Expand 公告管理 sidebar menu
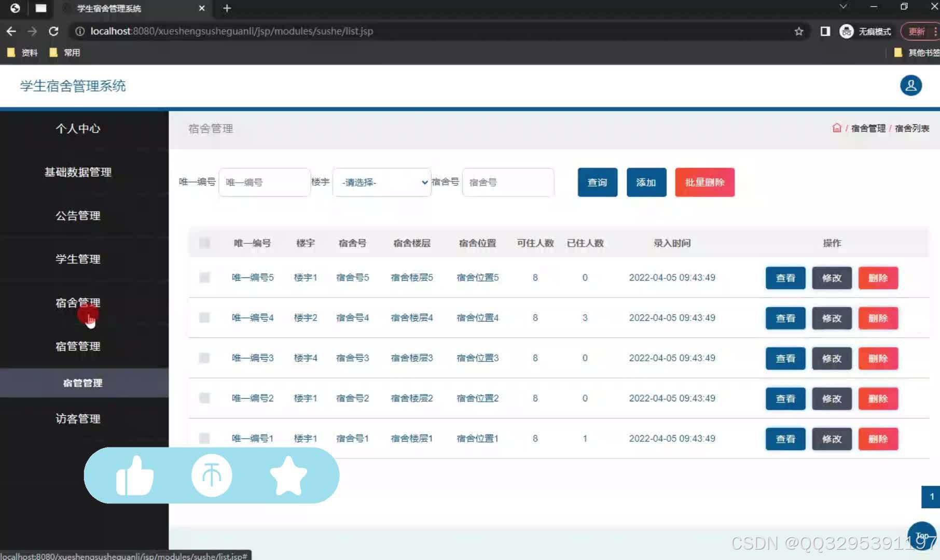Image resolution: width=940 pixels, height=560 pixels. [x=78, y=215]
